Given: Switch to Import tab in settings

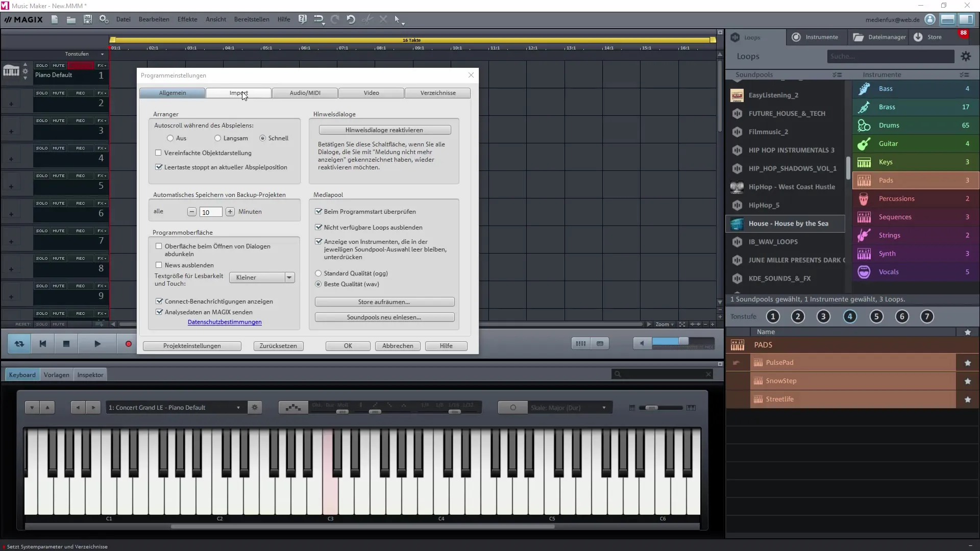Looking at the screenshot, I should [238, 93].
